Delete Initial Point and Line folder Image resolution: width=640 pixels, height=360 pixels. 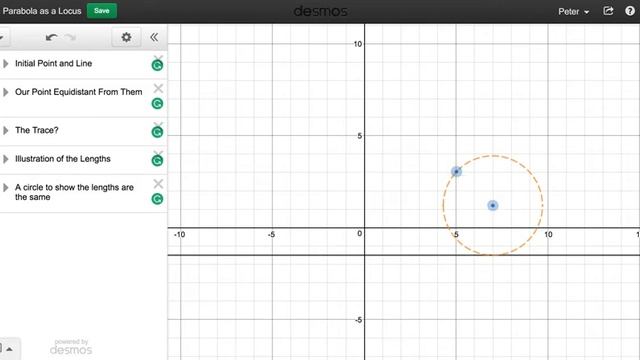[x=158, y=57]
